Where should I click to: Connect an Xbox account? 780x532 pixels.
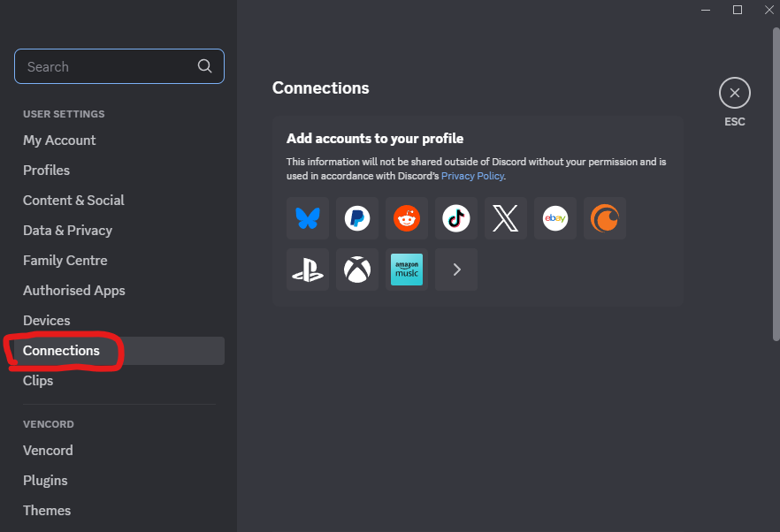coord(357,270)
